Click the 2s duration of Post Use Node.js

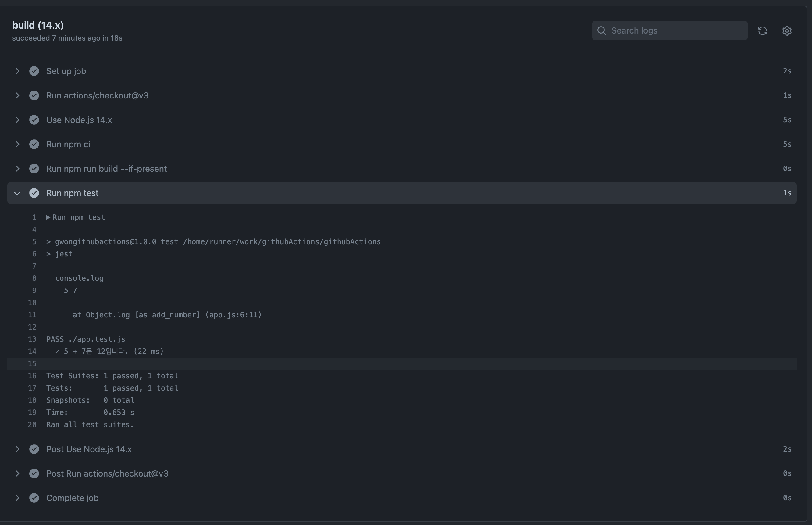787,449
